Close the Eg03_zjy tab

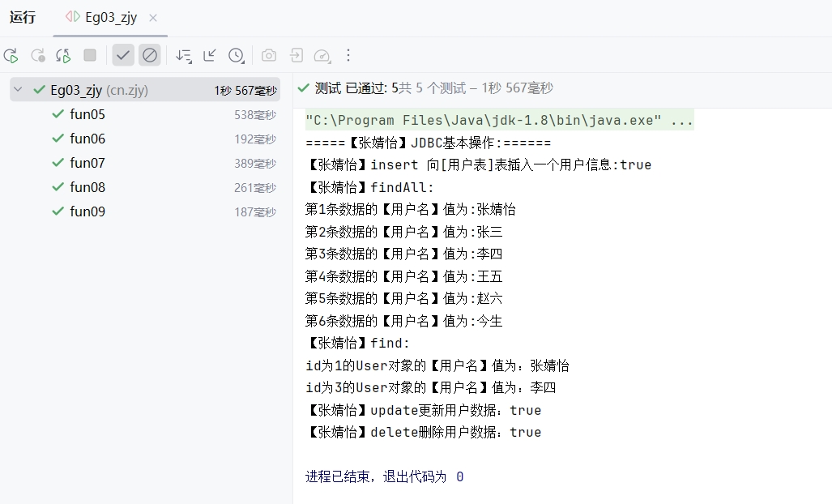click(x=154, y=18)
